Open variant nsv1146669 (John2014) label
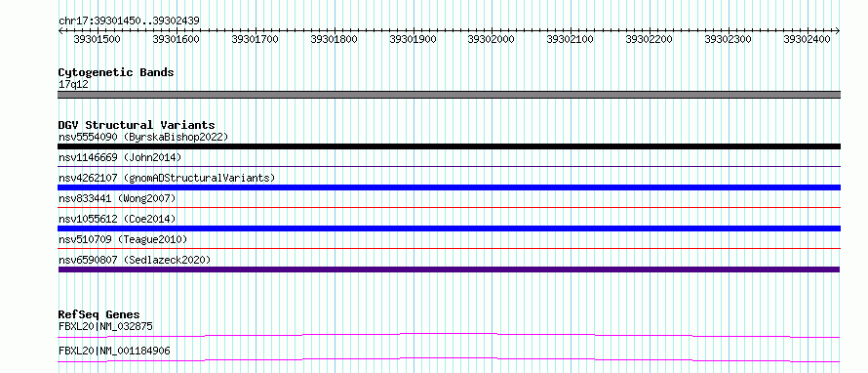This screenshot has height=373, width=868. point(120,157)
